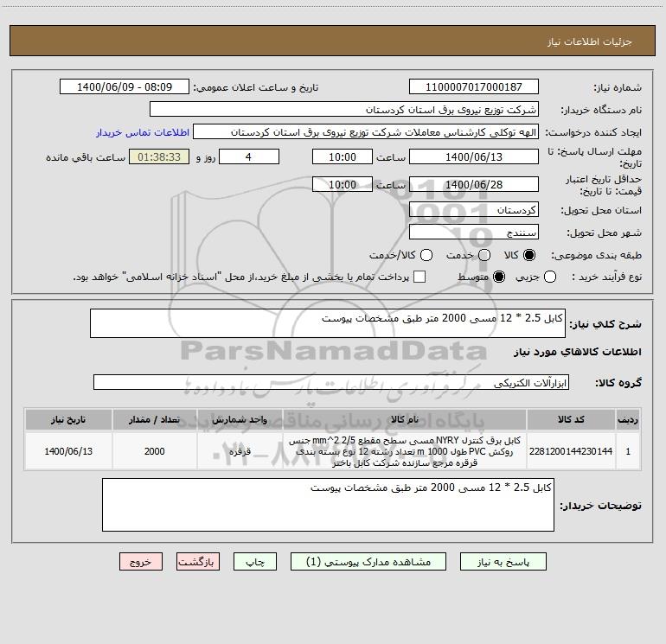Click the delivery province field کردستان
666x644 pixels.
[x=474, y=210]
